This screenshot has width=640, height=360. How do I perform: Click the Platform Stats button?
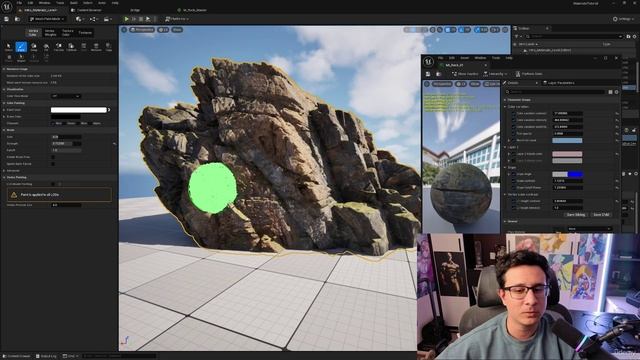(x=530, y=74)
